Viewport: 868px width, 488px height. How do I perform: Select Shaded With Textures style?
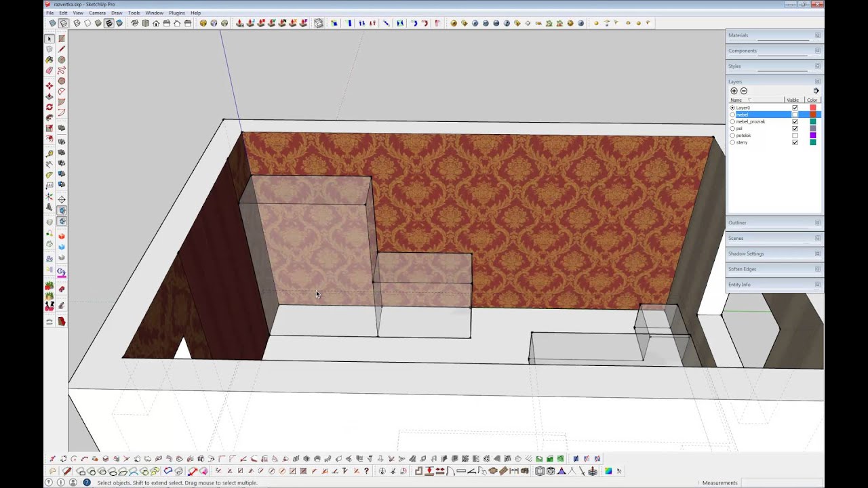(108, 23)
